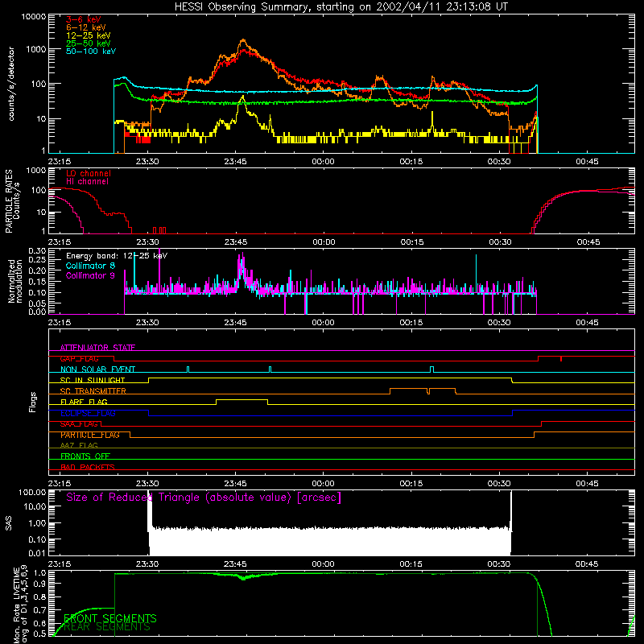
Task: Select the 'SC_TRANSMITTER' flag label
Action: [x=93, y=390]
